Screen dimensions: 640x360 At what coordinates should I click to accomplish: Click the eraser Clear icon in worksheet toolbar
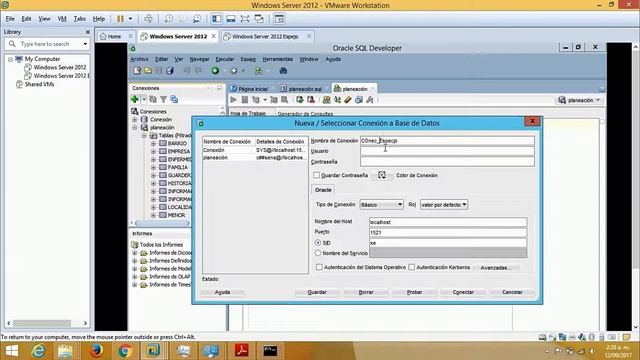(348, 100)
